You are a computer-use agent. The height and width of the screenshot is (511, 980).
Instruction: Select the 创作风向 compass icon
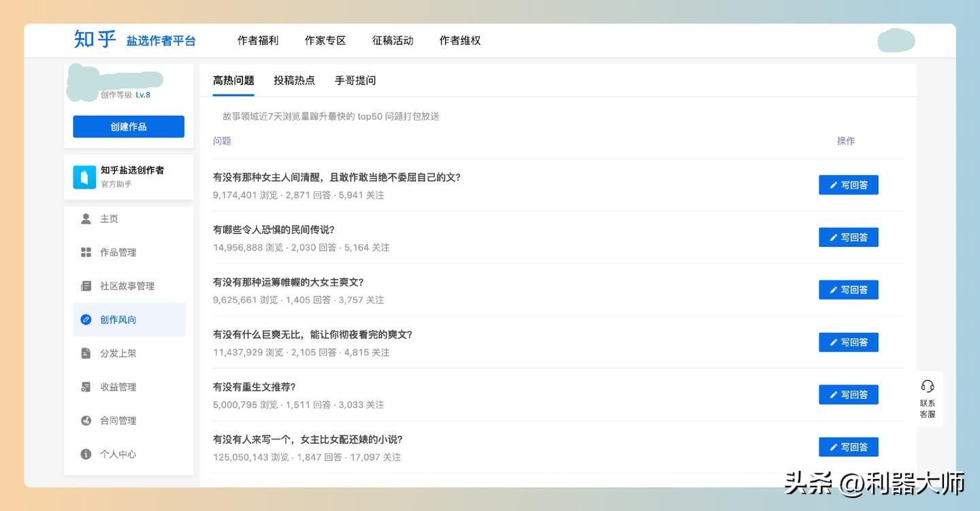click(86, 320)
